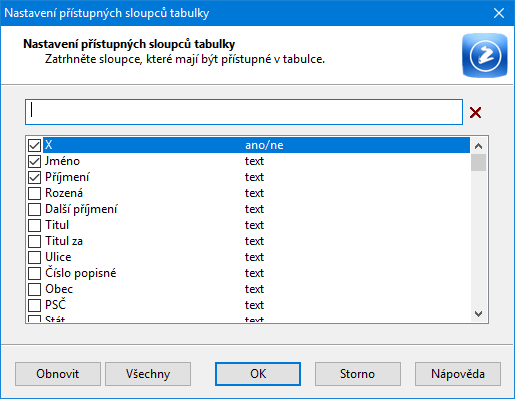The height and width of the screenshot is (399, 515).
Task: Enable the Rozená column checkbox
Action: [x=34, y=193]
